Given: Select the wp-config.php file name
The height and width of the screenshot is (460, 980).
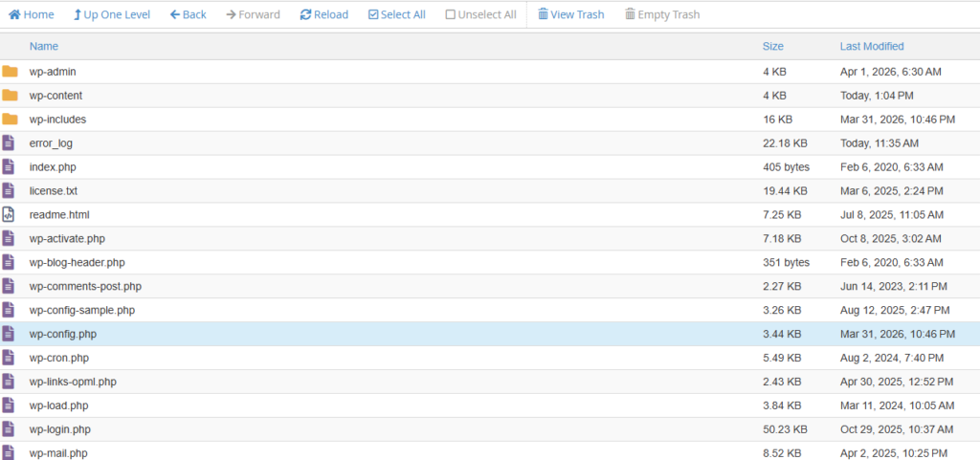Looking at the screenshot, I should [x=62, y=334].
